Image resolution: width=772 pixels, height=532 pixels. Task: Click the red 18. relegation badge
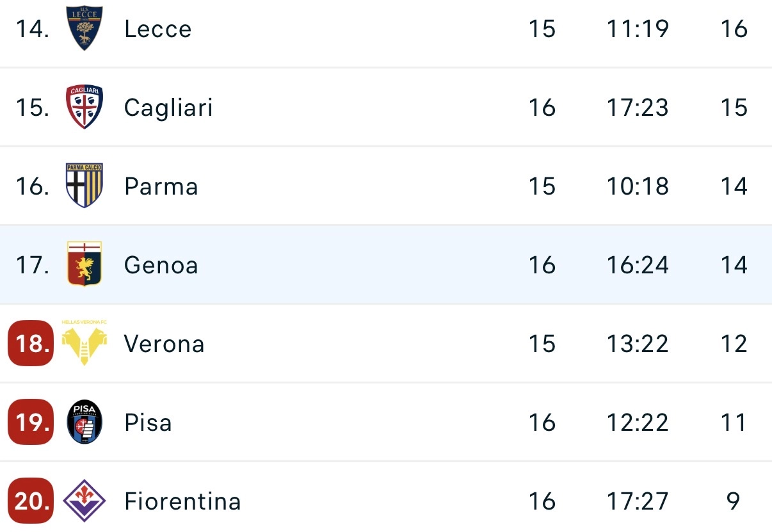point(31,344)
